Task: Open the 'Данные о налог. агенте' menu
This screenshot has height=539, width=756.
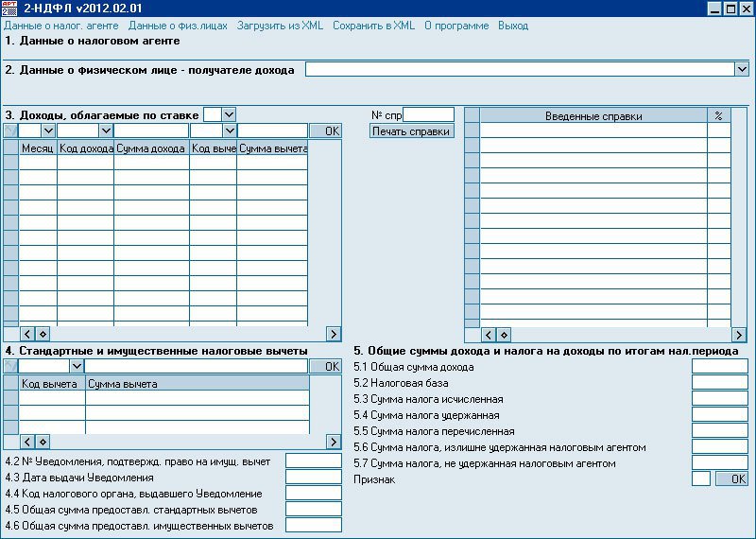Action: tap(62, 26)
